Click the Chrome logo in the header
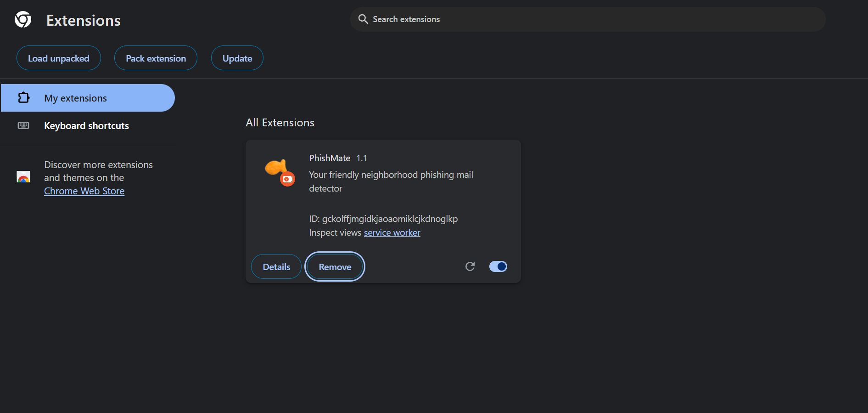 (23, 20)
